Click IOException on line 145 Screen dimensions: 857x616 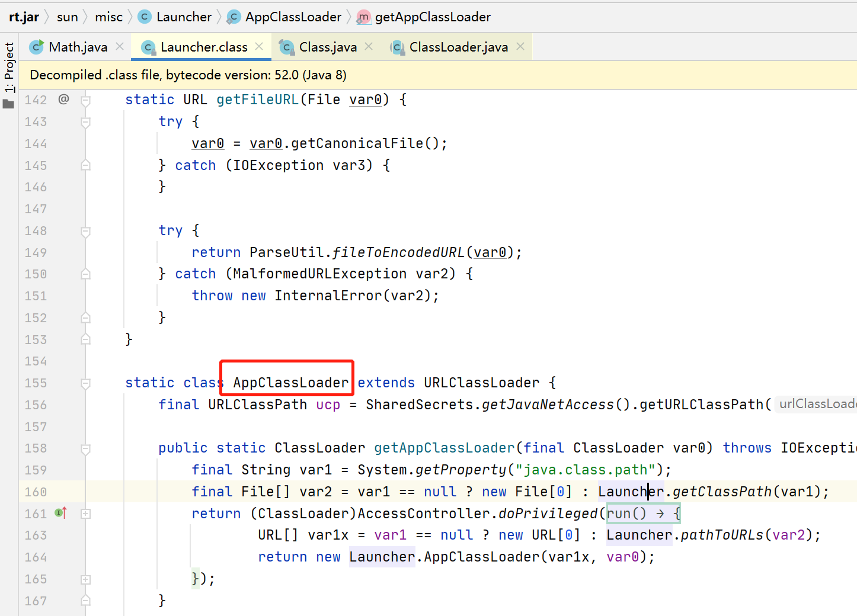[x=278, y=165]
